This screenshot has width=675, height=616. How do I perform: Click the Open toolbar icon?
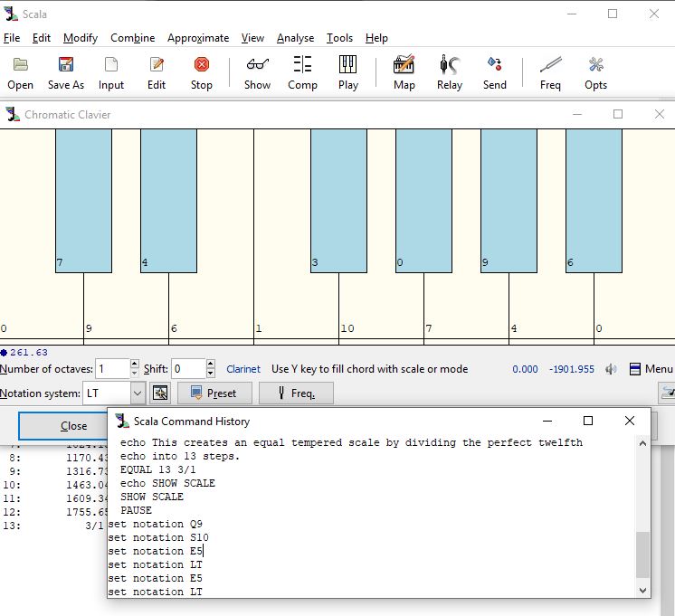(x=20, y=65)
